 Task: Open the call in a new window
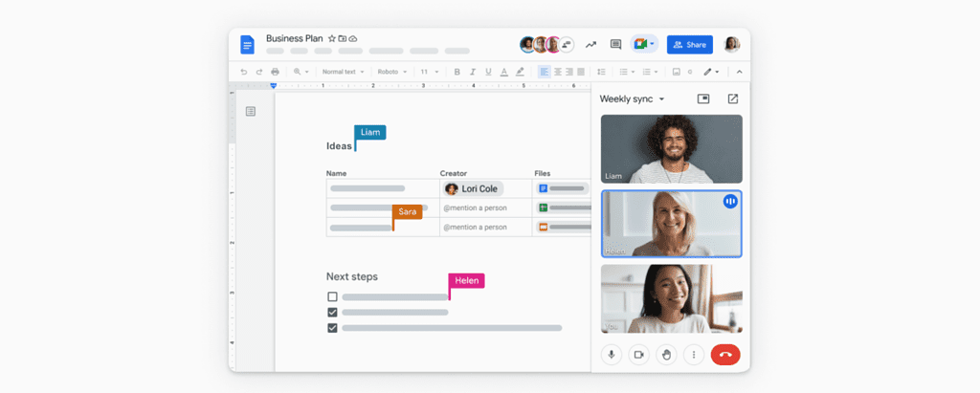(733, 98)
